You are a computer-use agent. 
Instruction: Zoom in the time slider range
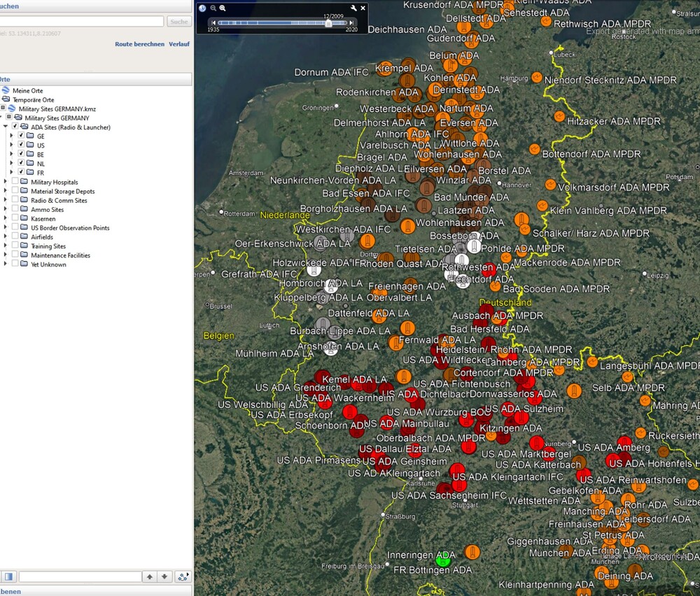click(223, 8)
